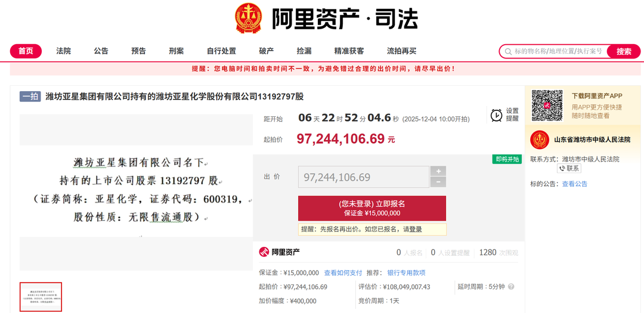Click the 联系 phone contact button
Image resolution: width=644 pixels, height=313 pixels.
click(x=569, y=169)
